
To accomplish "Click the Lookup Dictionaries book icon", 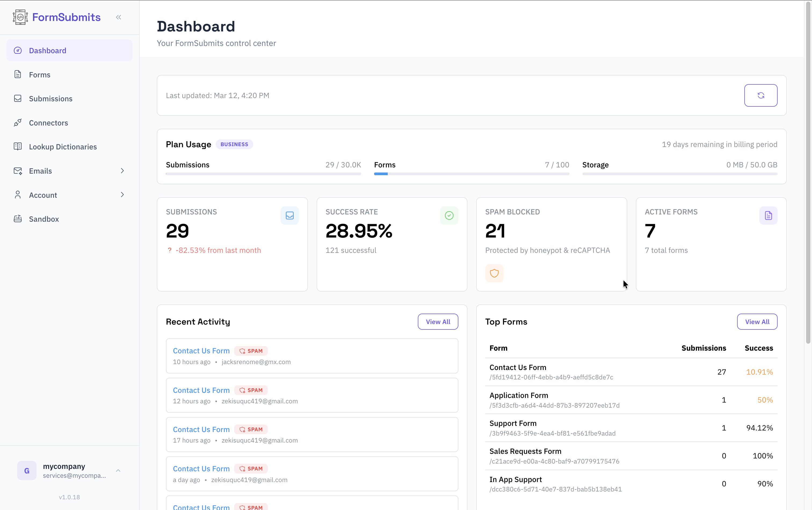I will (18, 146).
